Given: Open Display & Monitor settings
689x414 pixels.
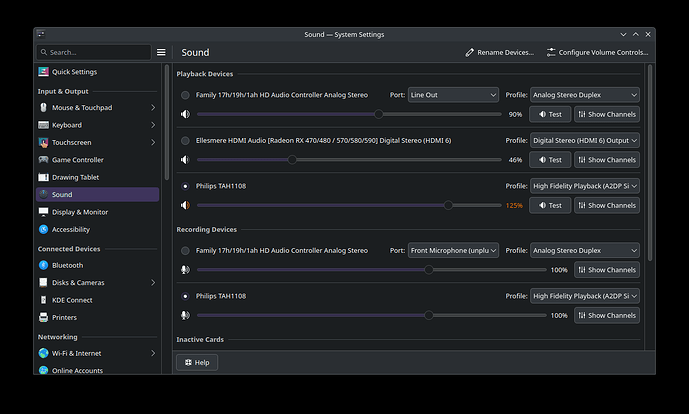Looking at the screenshot, I should point(98,212).
